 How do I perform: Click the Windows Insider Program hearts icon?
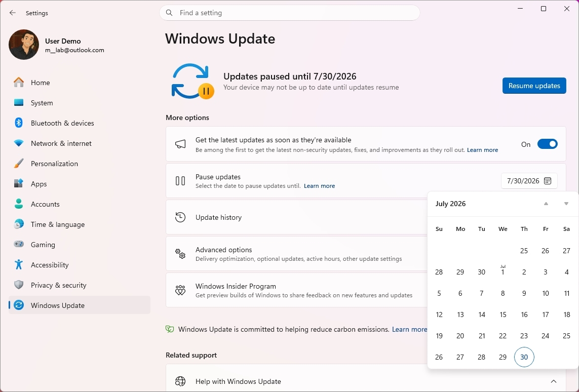pyautogui.click(x=180, y=291)
